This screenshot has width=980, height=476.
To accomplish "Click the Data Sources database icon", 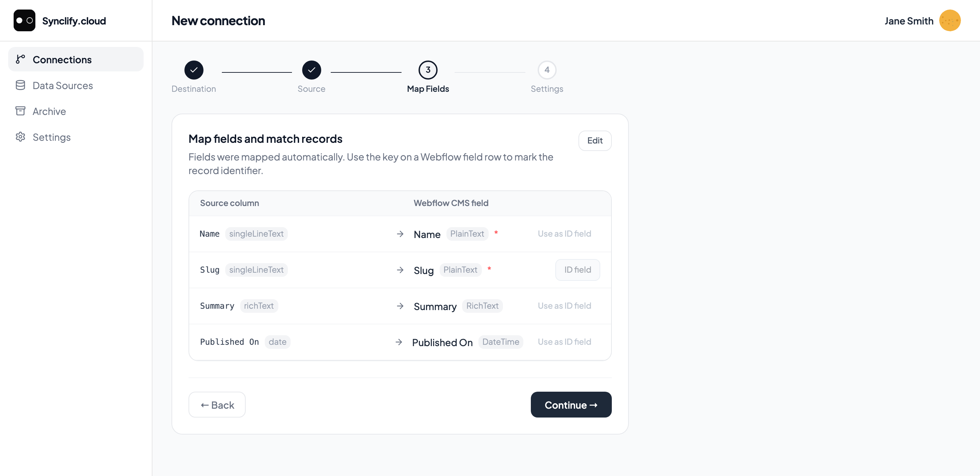I will 20,85.
